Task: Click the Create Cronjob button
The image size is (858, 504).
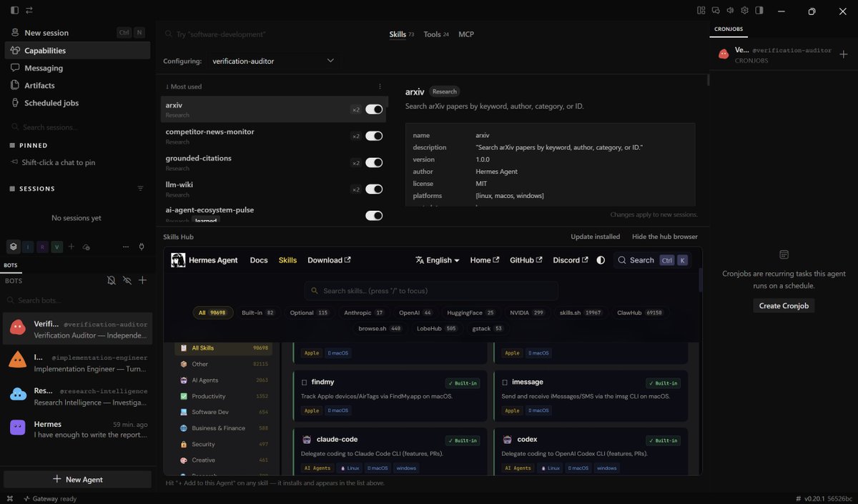Action: (x=784, y=305)
